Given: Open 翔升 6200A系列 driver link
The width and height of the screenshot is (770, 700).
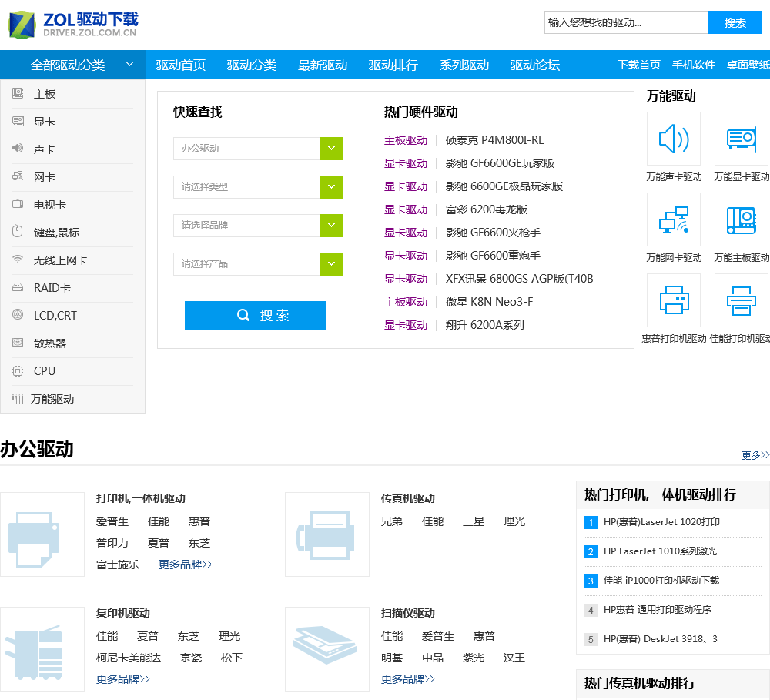Looking at the screenshot, I should tap(484, 325).
